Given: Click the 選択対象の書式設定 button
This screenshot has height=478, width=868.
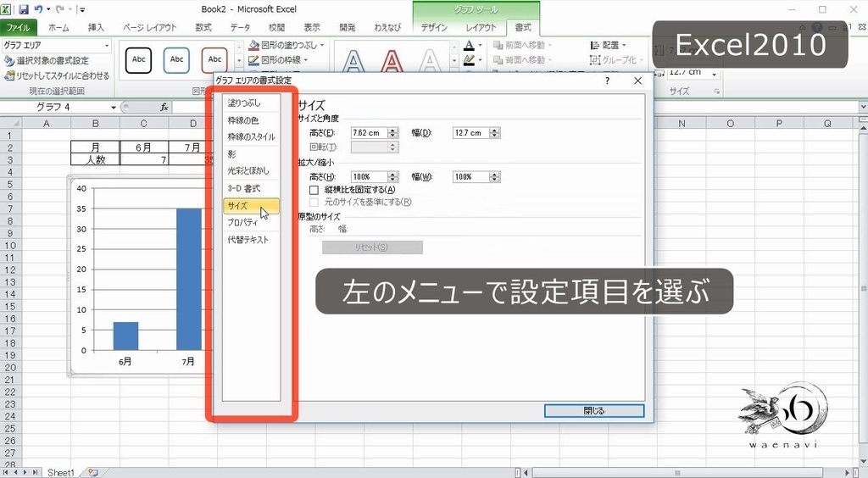Looking at the screenshot, I should [x=47, y=61].
